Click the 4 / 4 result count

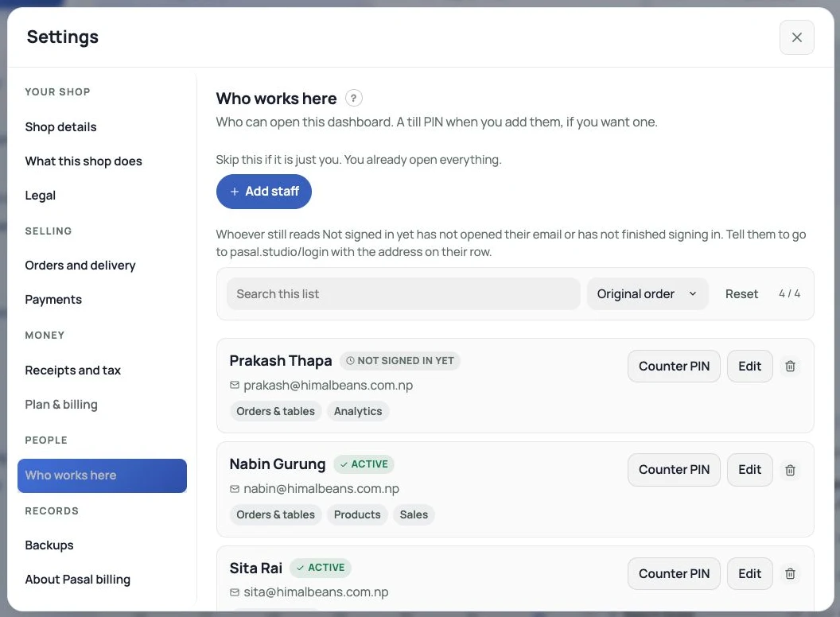[789, 294]
